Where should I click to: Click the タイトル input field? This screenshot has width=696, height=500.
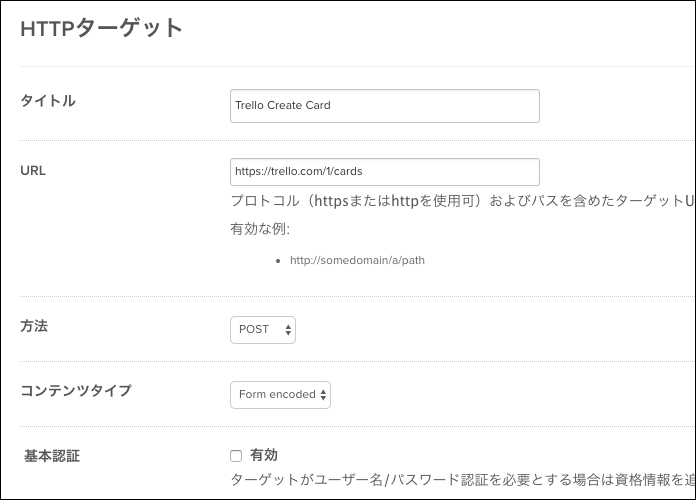(385, 106)
